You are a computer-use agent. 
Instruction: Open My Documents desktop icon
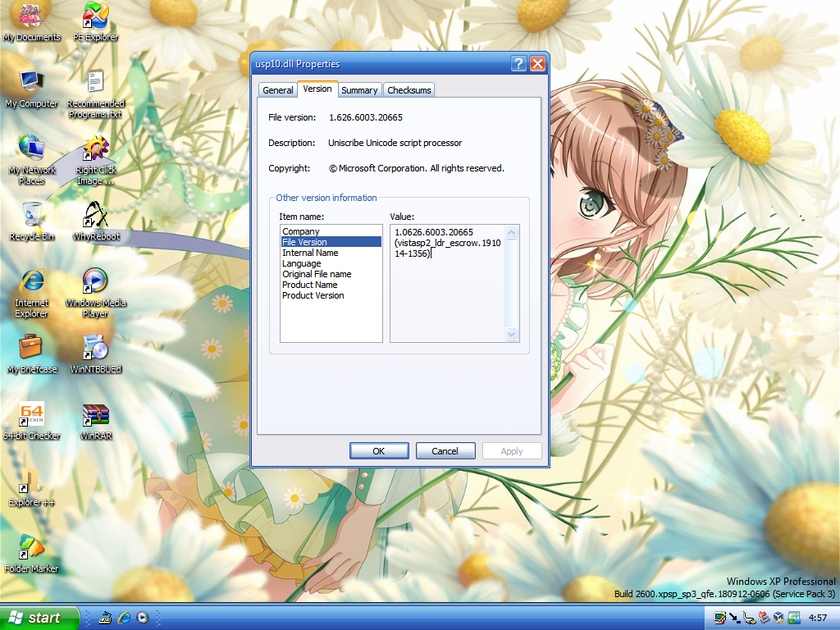(x=31, y=21)
